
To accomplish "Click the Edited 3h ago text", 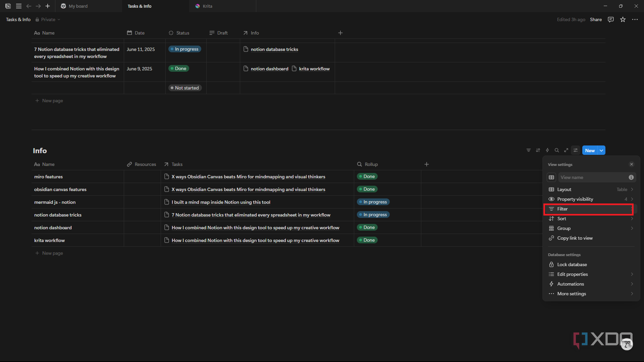I will click(x=571, y=19).
